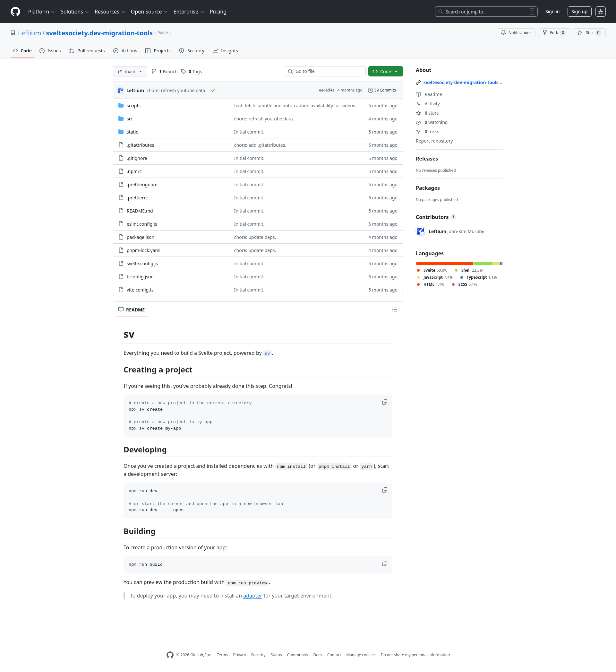Expand the Solutions menu
This screenshot has height=672, width=616.
[75, 12]
